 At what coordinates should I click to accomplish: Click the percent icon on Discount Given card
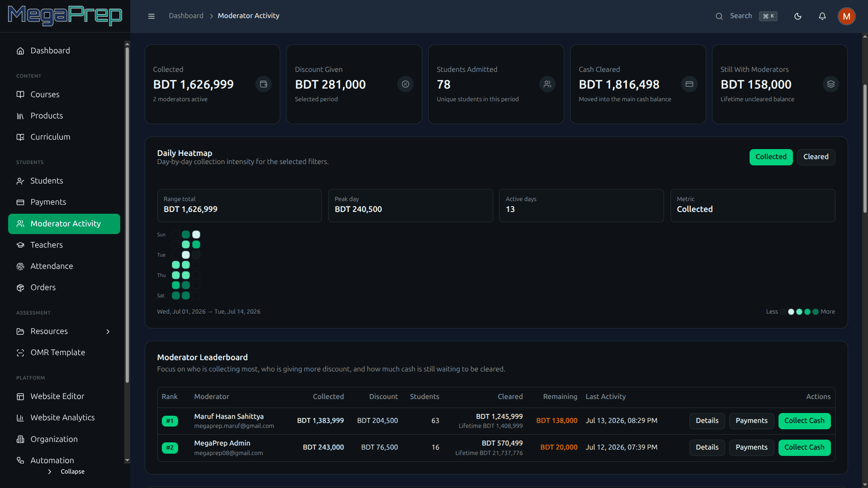coord(406,84)
